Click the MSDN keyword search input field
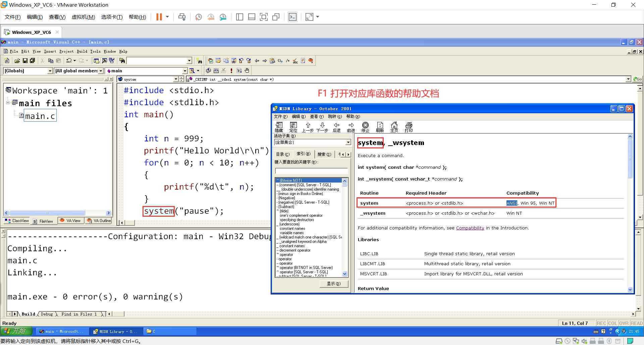Viewport: 644px width, 345px height. 311,171
